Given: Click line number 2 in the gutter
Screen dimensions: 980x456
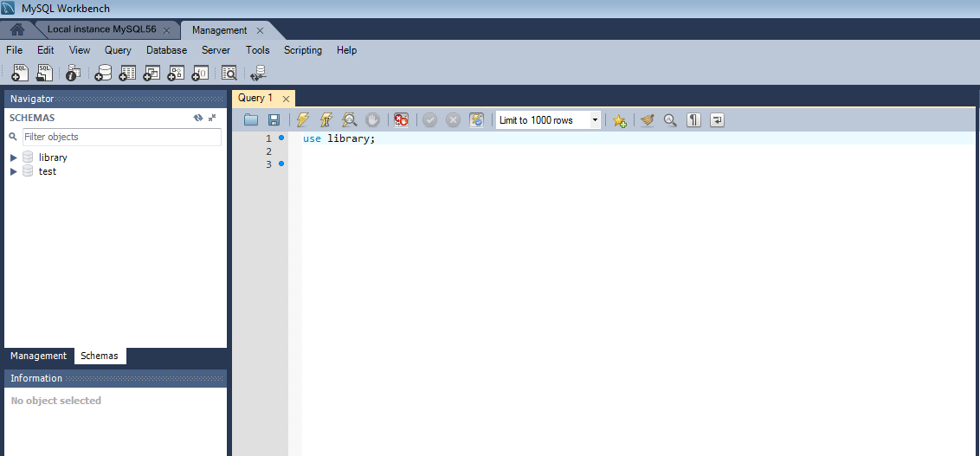Looking at the screenshot, I should tap(268, 151).
